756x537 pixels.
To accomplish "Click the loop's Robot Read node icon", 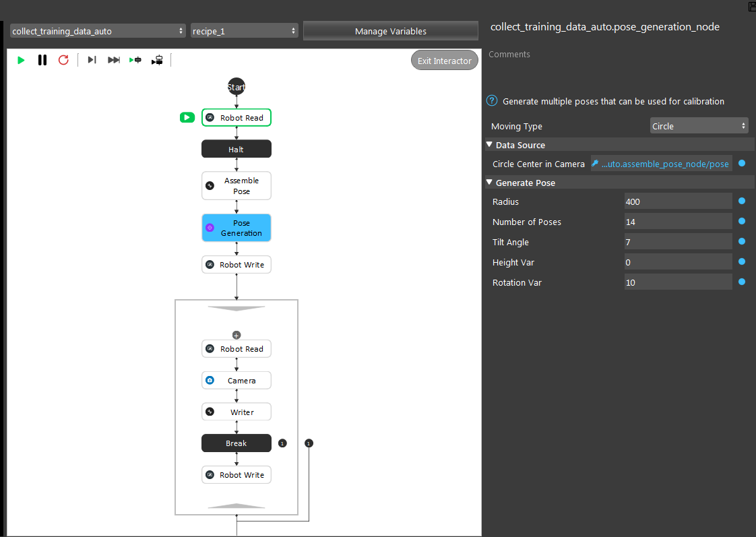I will coord(210,348).
